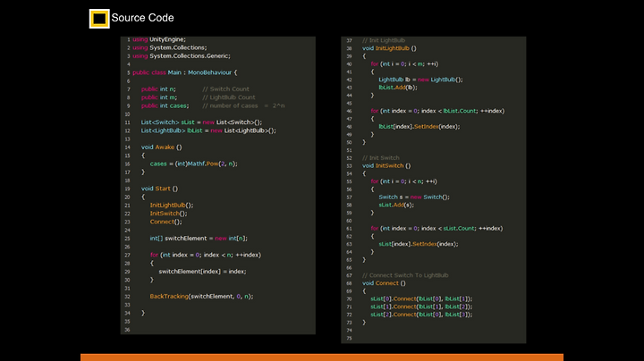Click the "void Start ()" method header
Viewport: 644px width, 361px height.
point(160,189)
